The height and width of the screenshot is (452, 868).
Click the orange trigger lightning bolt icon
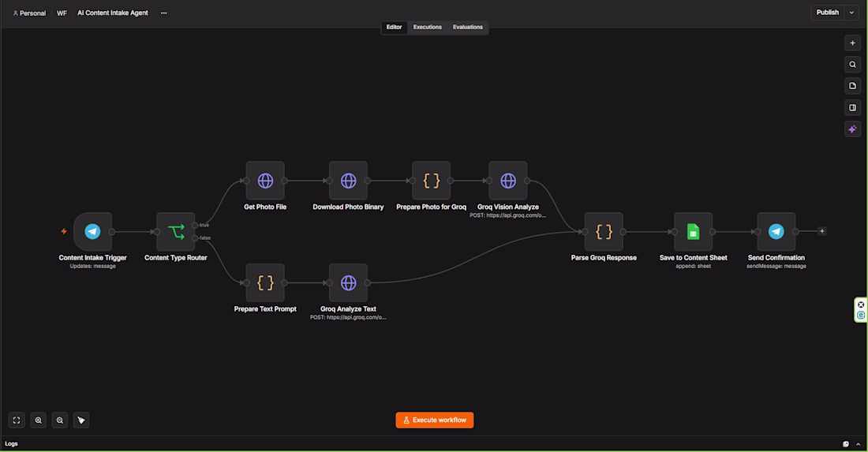pyautogui.click(x=64, y=231)
